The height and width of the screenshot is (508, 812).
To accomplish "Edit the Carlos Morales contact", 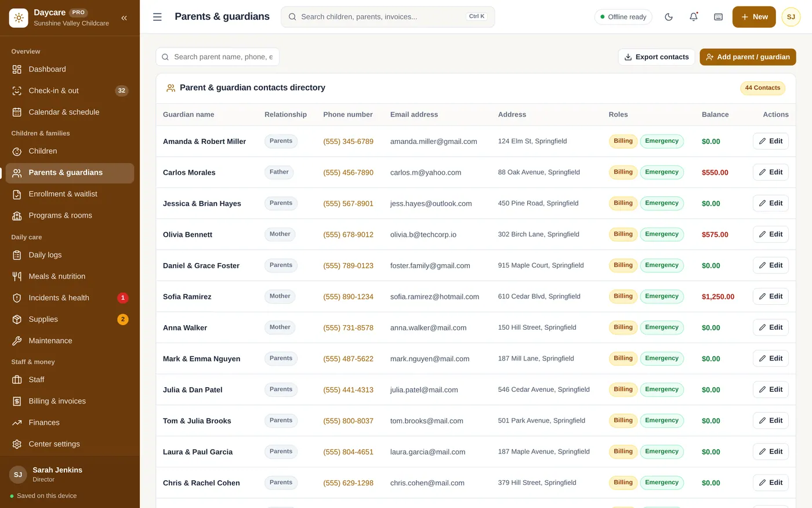I will [x=770, y=172].
